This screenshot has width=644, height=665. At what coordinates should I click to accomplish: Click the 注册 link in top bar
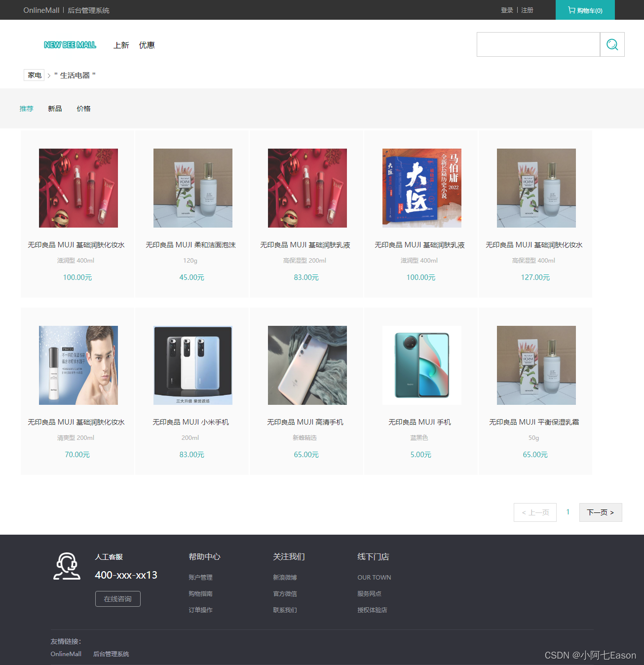(x=527, y=10)
